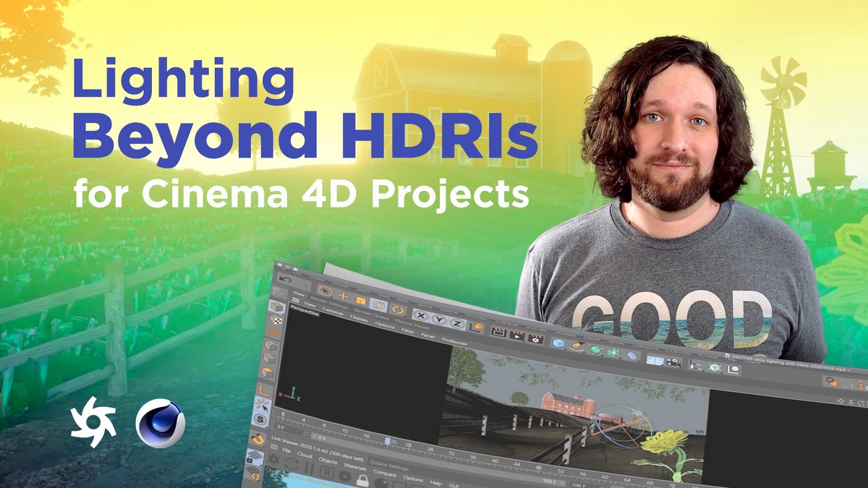Viewport: 868px width, 488px height.
Task: Open Live Viewer Objects menu
Action: [x=328, y=461]
